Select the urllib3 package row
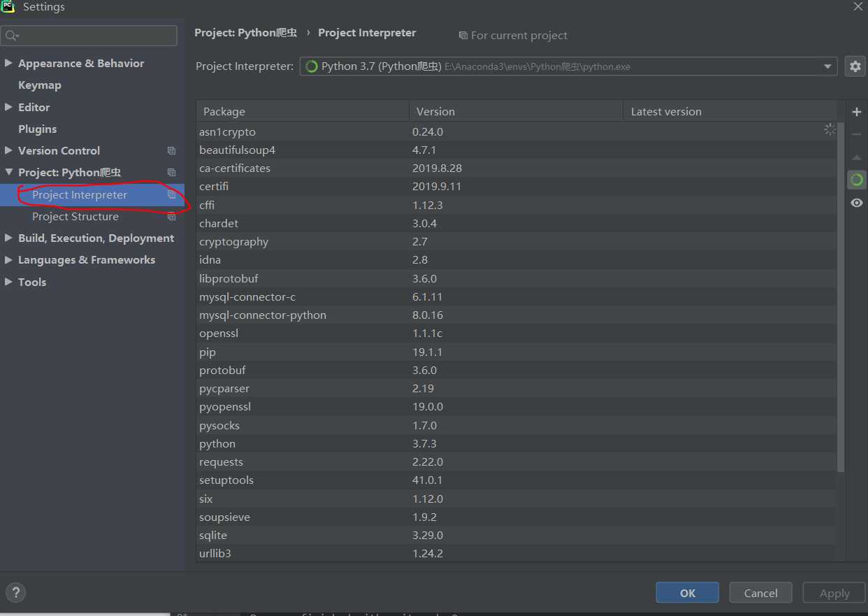Viewport: 868px width, 616px height. click(516, 553)
